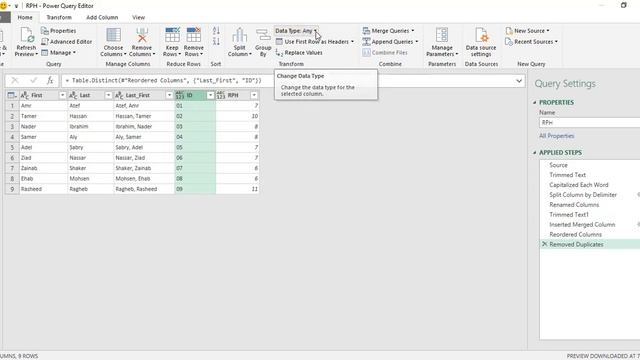Click the query Name field

(x=589, y=122)
